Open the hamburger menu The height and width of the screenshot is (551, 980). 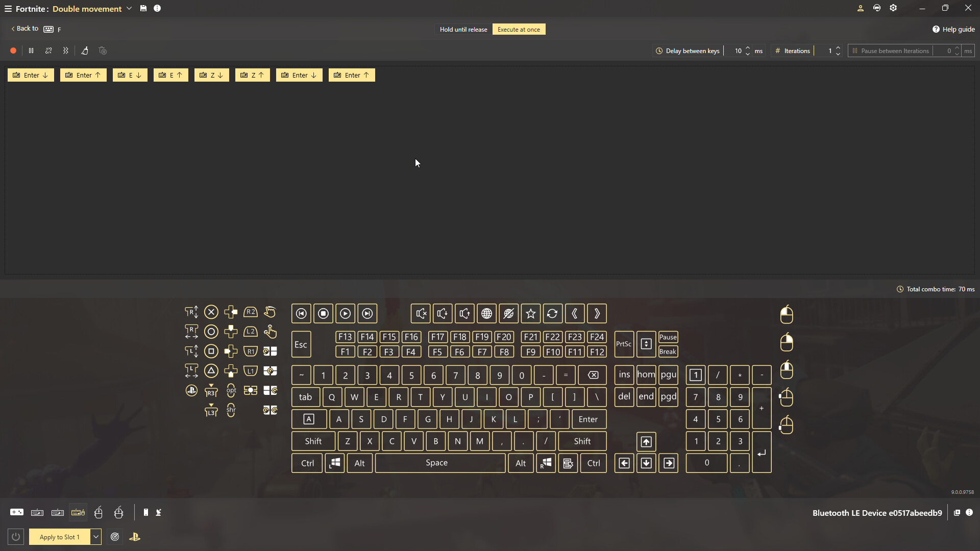pyautogui.click(x=8, y=9)
